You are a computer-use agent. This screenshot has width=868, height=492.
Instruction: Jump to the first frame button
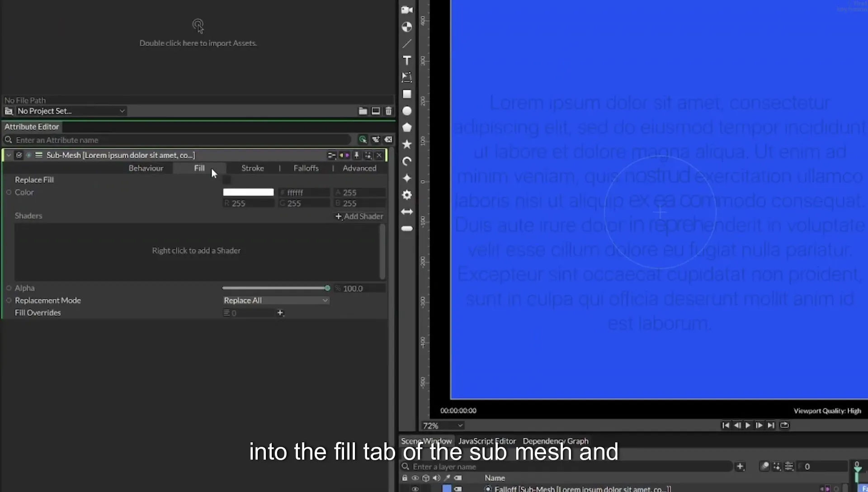[x=726, y=425]
